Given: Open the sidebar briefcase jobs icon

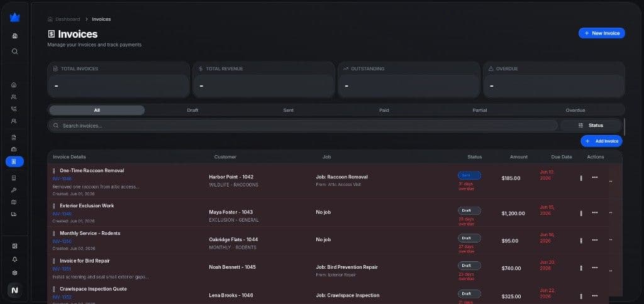Looking at the screenshot, I should click(14, 149).
